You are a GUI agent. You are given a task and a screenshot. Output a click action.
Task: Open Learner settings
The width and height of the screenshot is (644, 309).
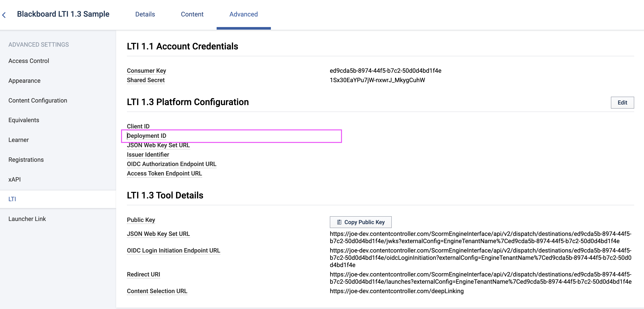[18, 140]
